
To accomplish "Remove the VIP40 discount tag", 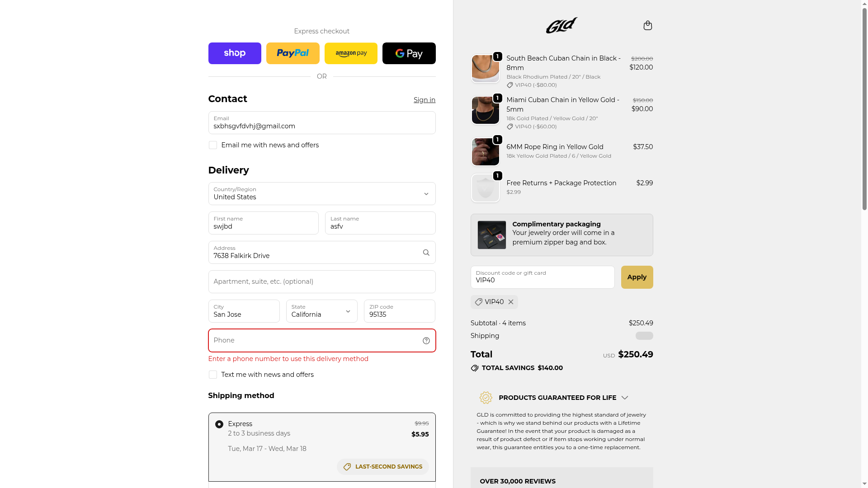I will click(511, 302).
